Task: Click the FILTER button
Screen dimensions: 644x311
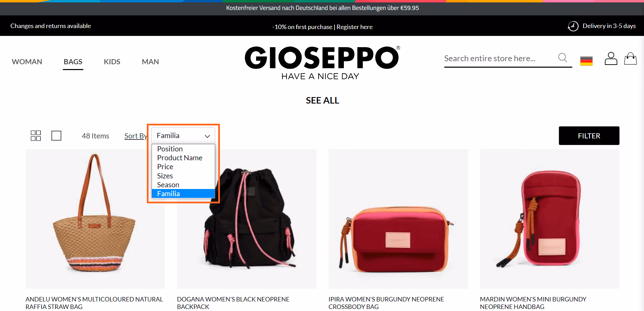Action: tap(589, 136)
